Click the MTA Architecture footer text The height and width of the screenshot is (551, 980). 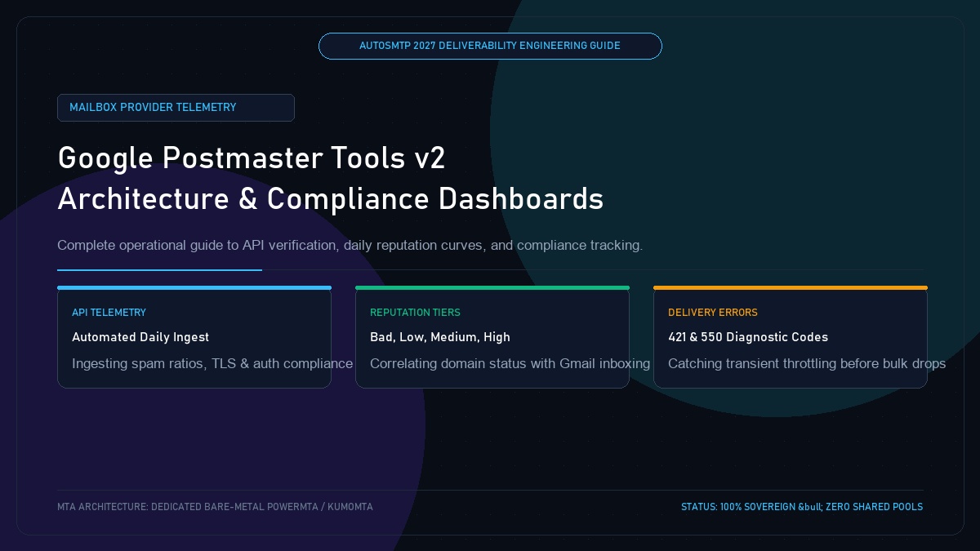(215, 507)
